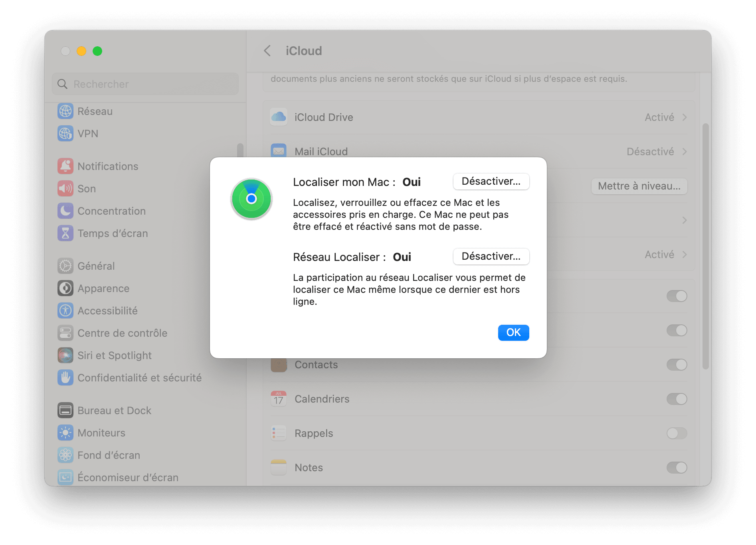This screenshot has height=545, width=756.
Task: Click the iCloud Drive cloud icon
Action: 279,117
